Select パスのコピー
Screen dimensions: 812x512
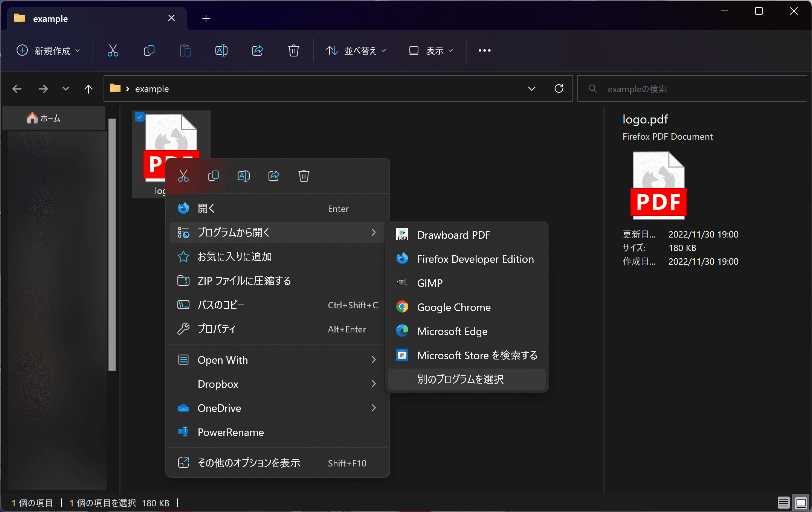point(278,305)
